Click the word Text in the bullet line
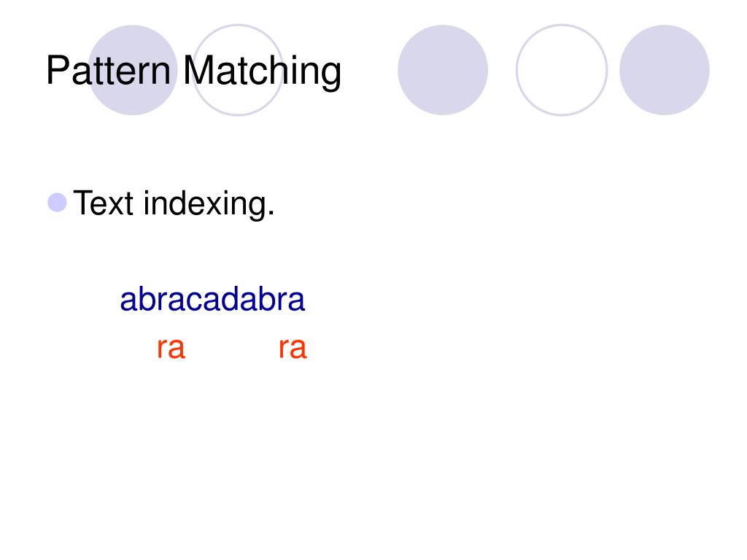 (103, 203)
